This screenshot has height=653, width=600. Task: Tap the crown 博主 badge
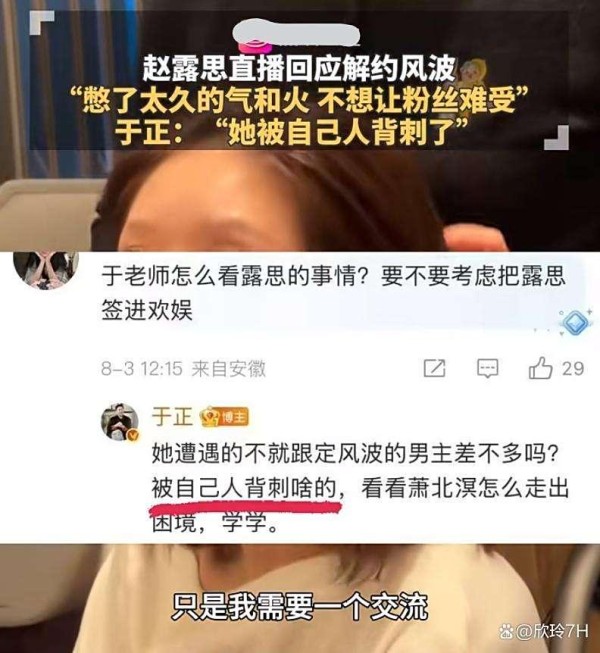(224, 417)
